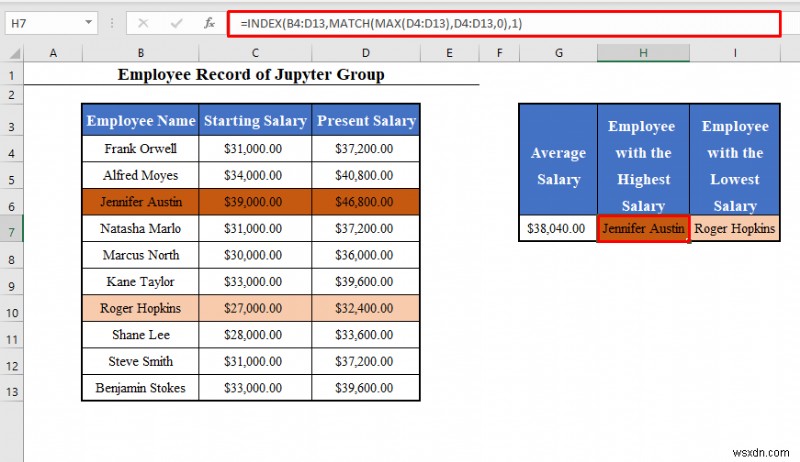Click the 'Starting Salary' header cell

pyautogui.click(x=255, y=120)
